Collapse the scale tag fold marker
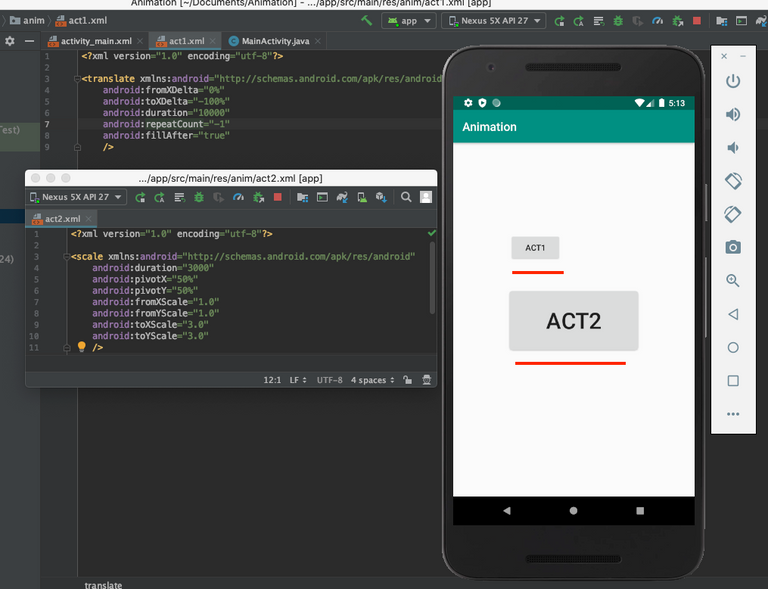The image size is (768, 589). pyautogui.click(x=67, y=257)
